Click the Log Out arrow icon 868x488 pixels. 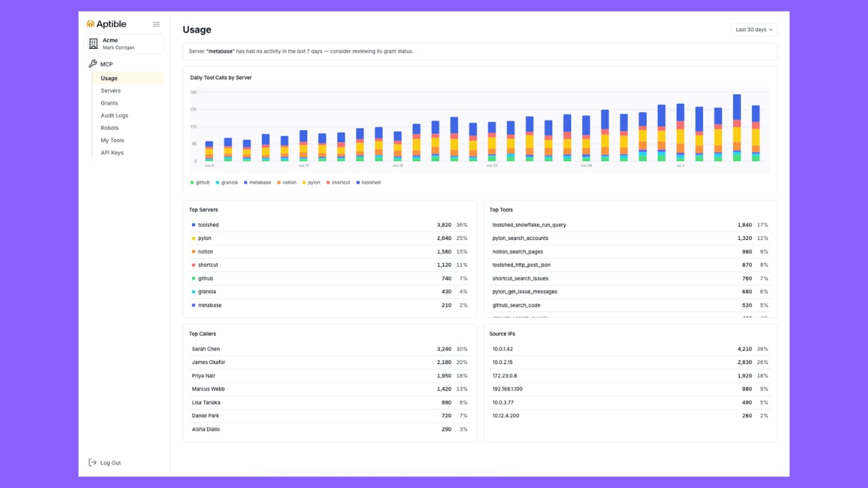click(x=93, y=462)
